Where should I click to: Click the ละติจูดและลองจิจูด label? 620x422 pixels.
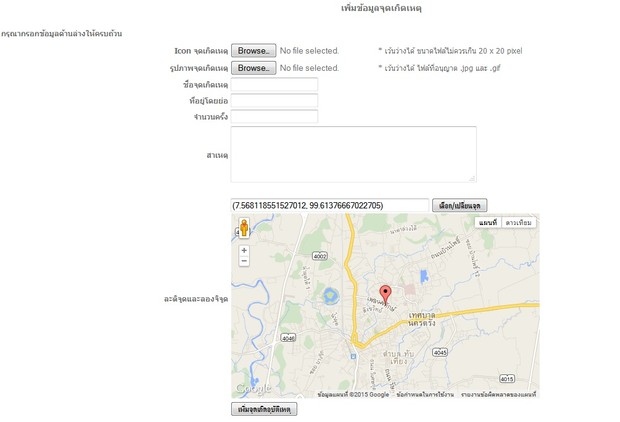196,299
